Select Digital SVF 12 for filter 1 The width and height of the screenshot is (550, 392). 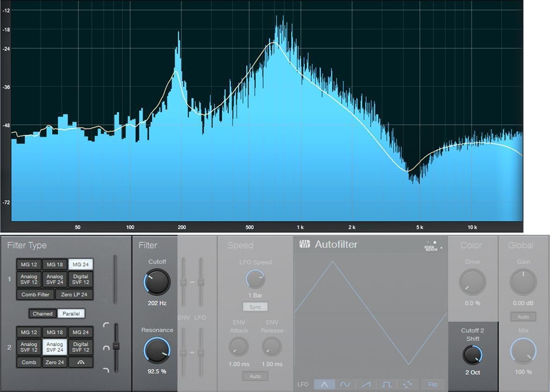[x=80, y=279]
